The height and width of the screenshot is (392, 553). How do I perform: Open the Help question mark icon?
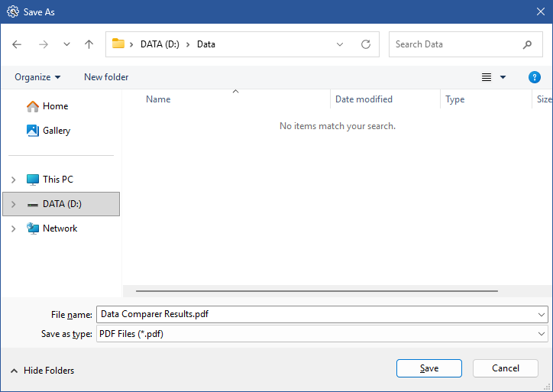[535, 77]
